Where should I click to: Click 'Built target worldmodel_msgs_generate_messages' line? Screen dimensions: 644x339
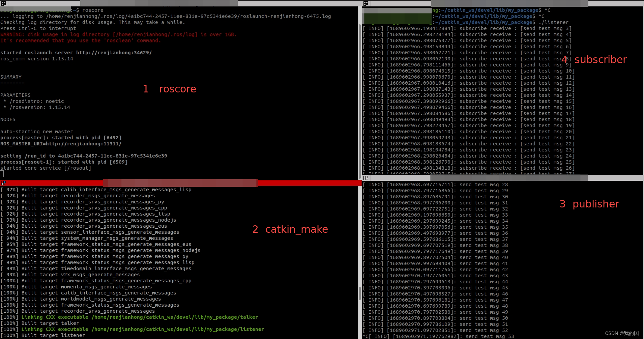(81, 299)
